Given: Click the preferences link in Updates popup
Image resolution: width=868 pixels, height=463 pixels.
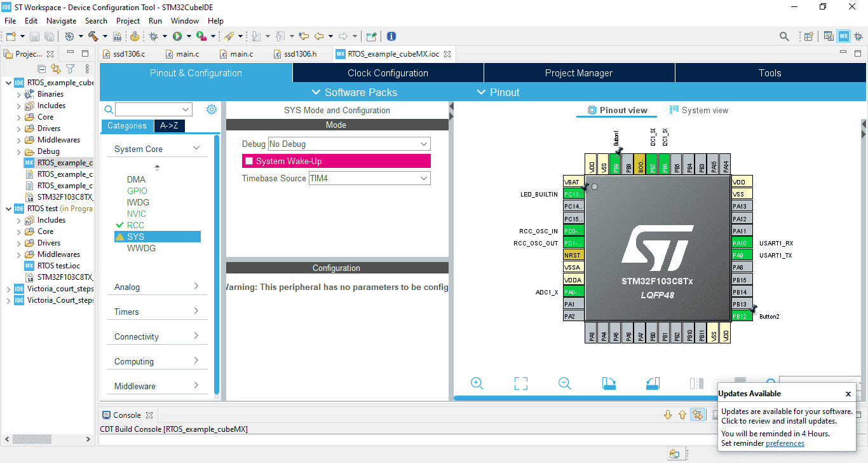Looking at the screenshot, I should coord(785,443).
